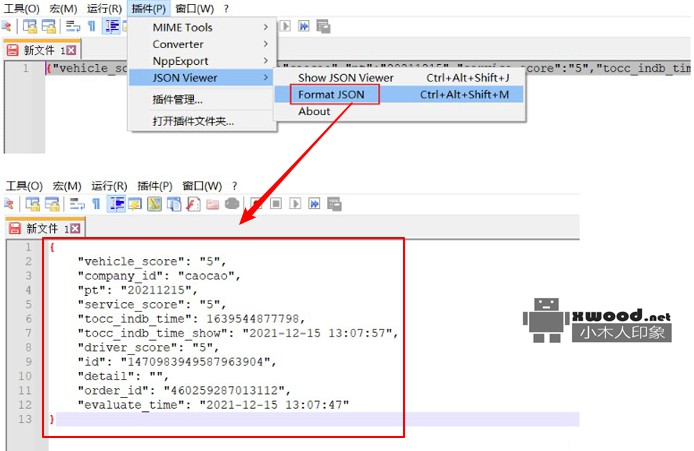Viewport: 694px width, 451px height.
Task: Open 运行(R) menu in upper window
Action: (x=104, y=8)
